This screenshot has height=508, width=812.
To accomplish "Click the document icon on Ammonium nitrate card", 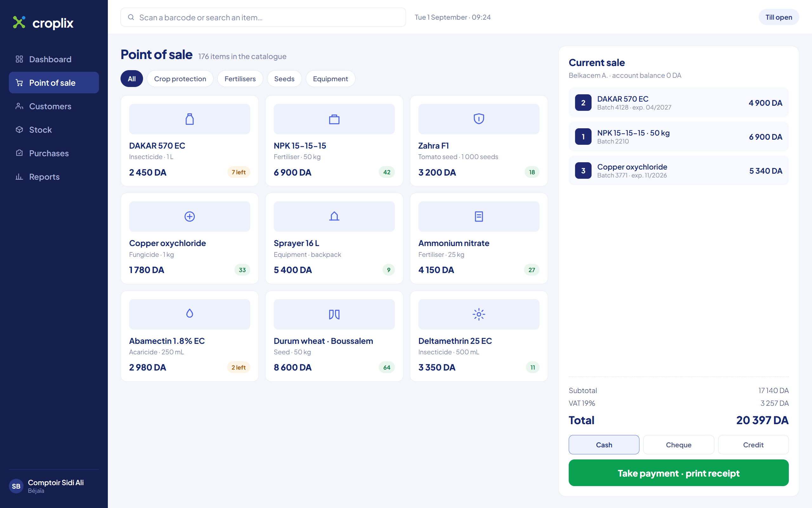I will click(479, 216).
